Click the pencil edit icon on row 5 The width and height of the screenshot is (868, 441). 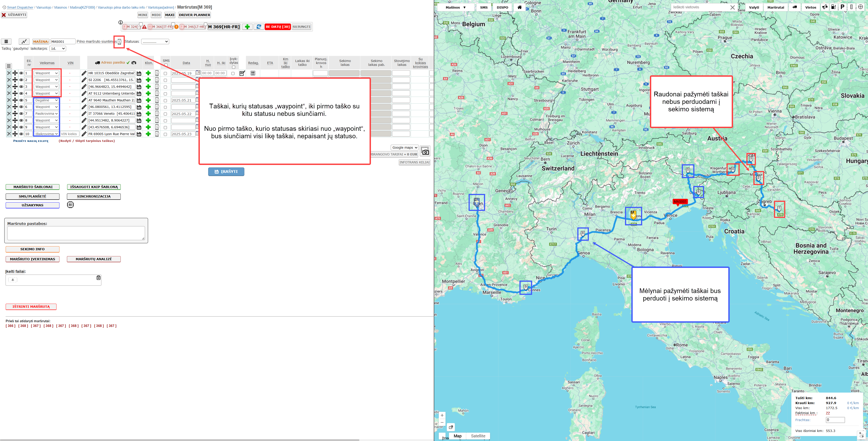tap(84, 100)
